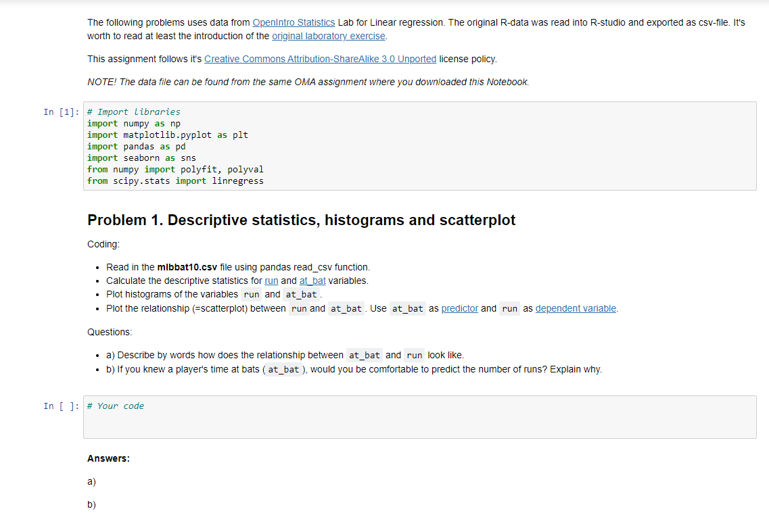The height and width of the screenshot is (532, 769).
Task: Click the 'In [1]:' cell prompt
Action: pyautogui.click(x=62, y=112)
